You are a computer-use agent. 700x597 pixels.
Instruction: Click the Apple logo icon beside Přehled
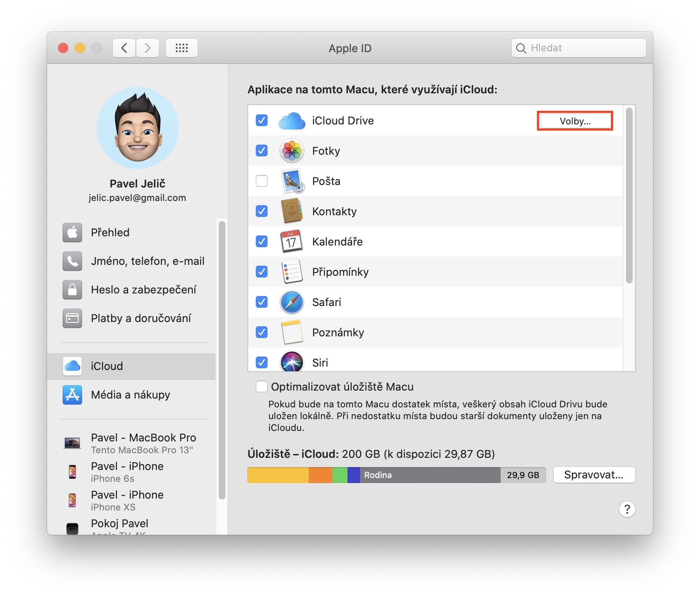pyautogui.click(x=72, y=232)
